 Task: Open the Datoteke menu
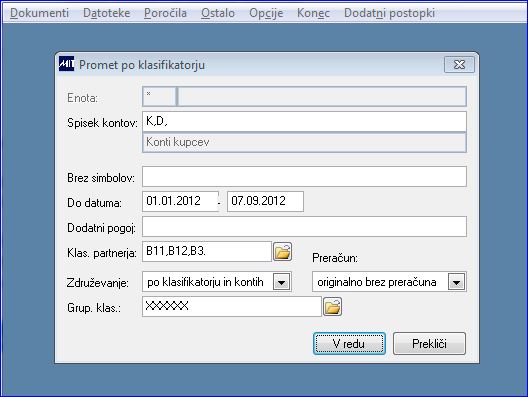point(106,13)
